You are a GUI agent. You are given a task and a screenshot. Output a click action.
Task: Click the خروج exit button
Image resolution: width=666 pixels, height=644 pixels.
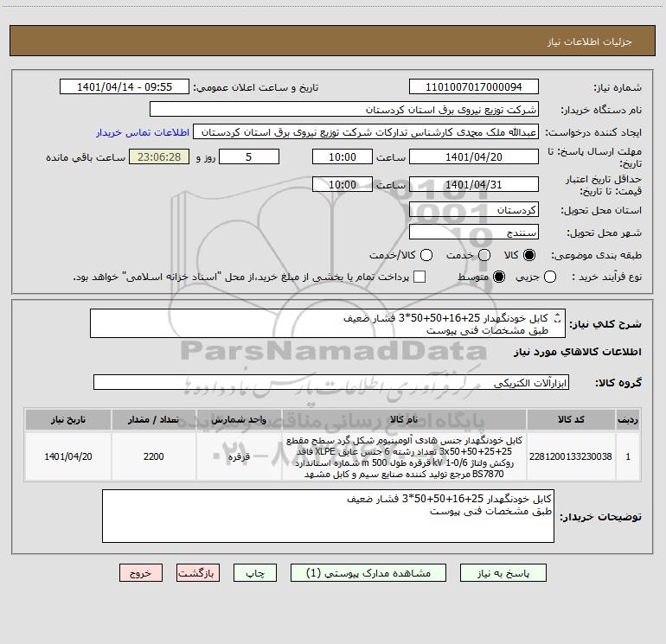coord(141,573)
